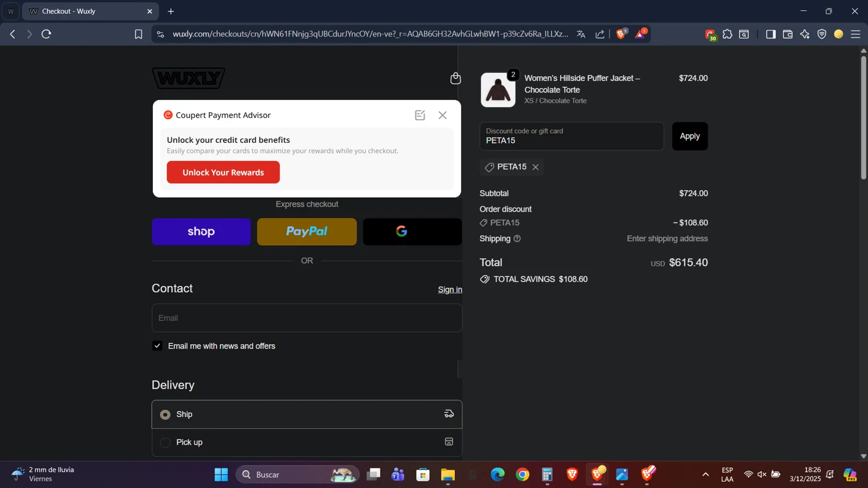868x488 pixels.
Task: Open a new browser tab
Action: point(171,11)
